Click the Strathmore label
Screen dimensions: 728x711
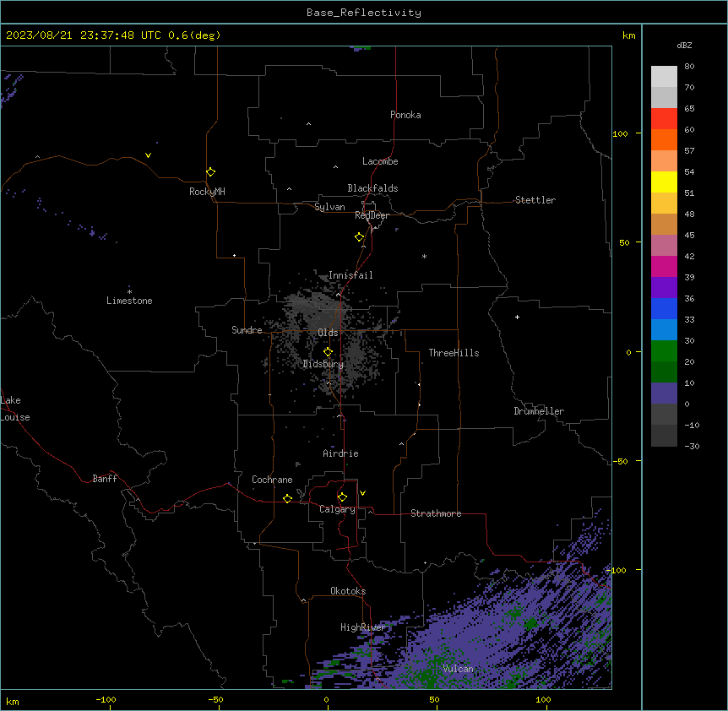436,513
